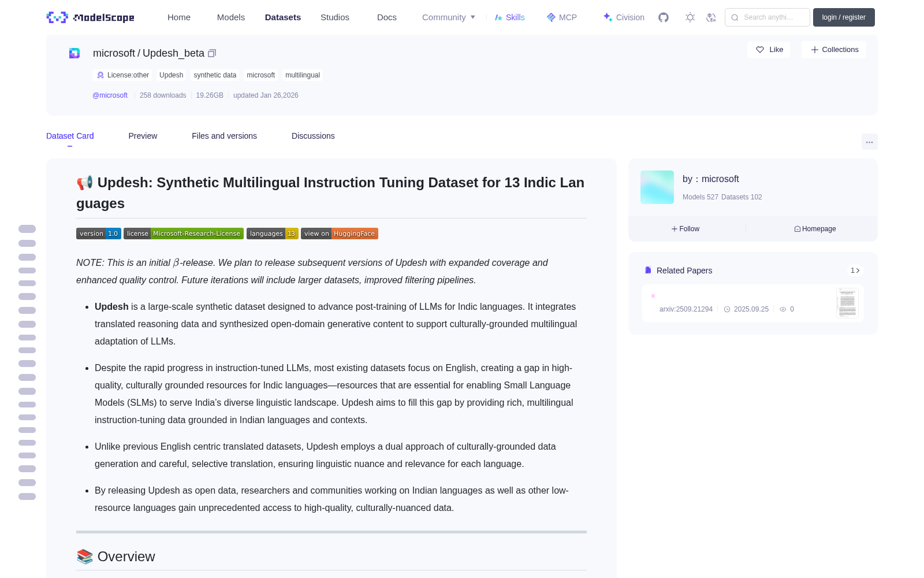Click the 19.26GB size text

(x=210, y=95)
